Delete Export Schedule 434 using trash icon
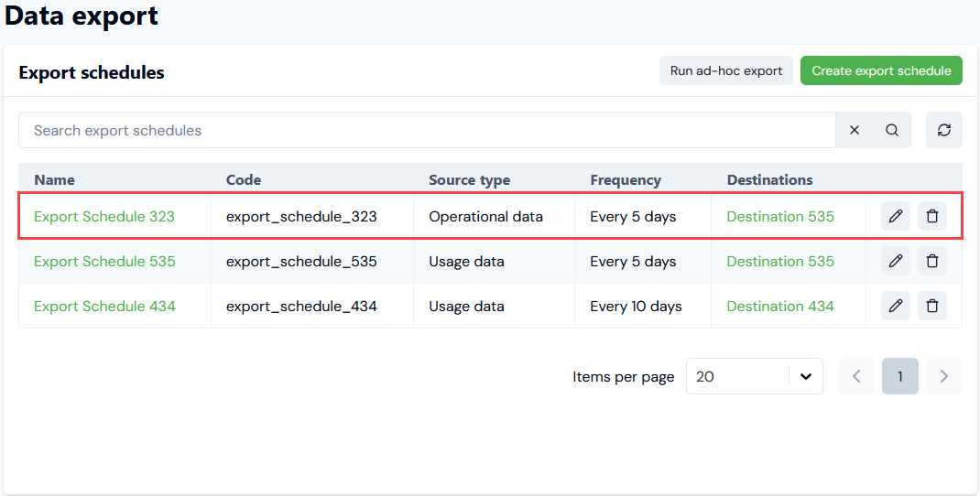Screen dimensions: 980x496 [x=931, y=306]
